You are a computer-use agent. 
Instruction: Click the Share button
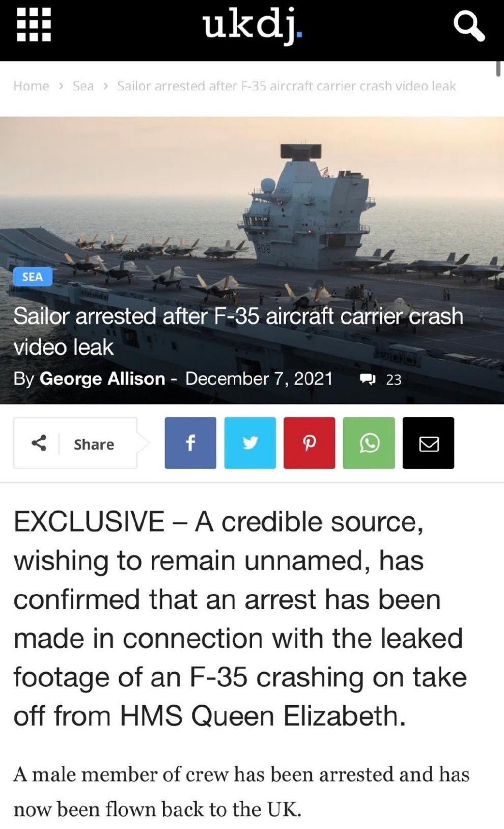tap(75, 443)
